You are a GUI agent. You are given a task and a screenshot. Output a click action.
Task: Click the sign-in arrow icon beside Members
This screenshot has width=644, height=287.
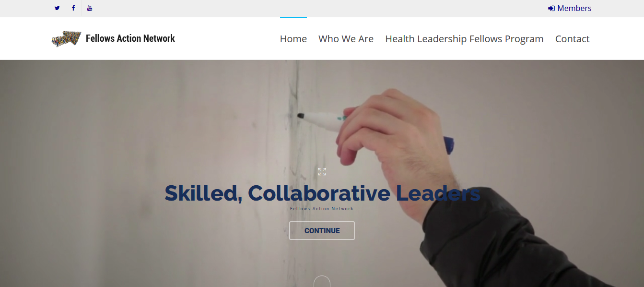[x=551, y=8]
